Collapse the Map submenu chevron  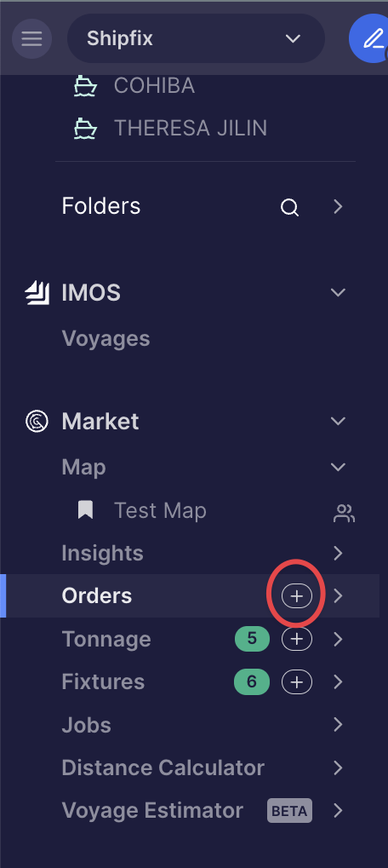tap(339, 467)
